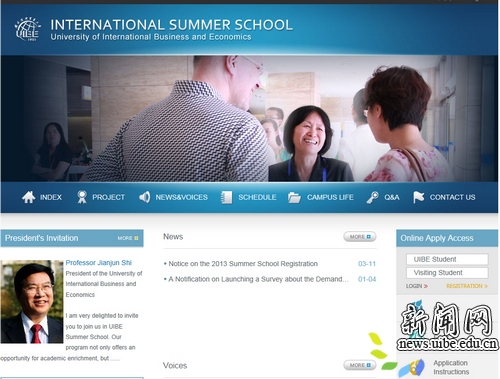
Task: Select the Visiting Student option
Action: click(x=447, y=273)
